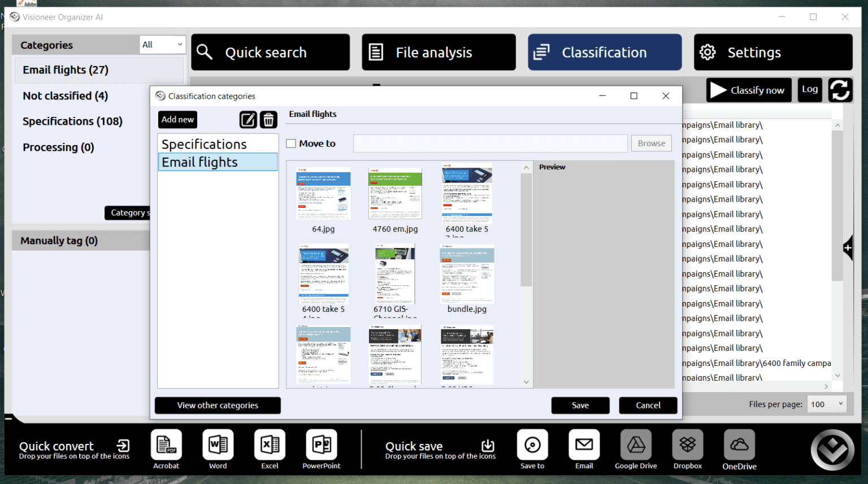
Task: Enable the Move to checkbox
Action: click(290, 143)
